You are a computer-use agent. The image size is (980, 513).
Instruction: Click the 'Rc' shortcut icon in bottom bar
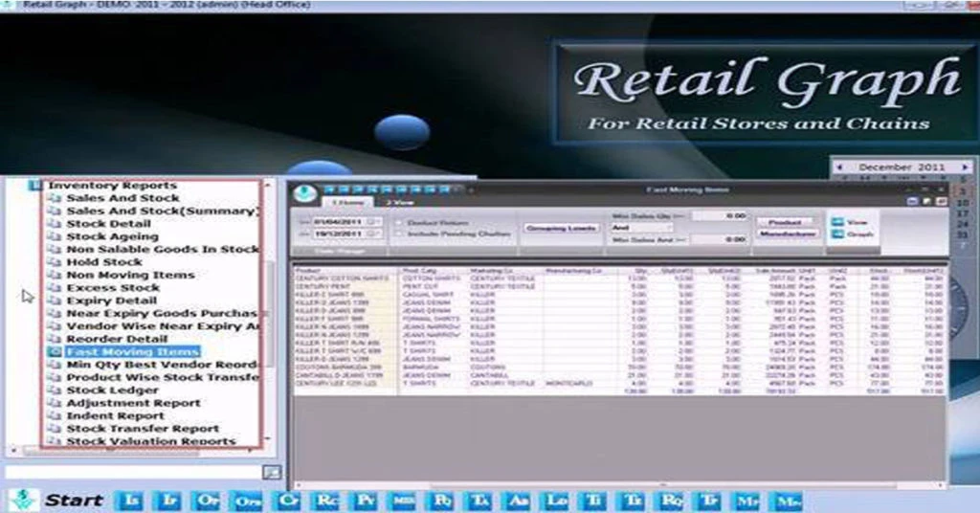click(x=327, y=502)
